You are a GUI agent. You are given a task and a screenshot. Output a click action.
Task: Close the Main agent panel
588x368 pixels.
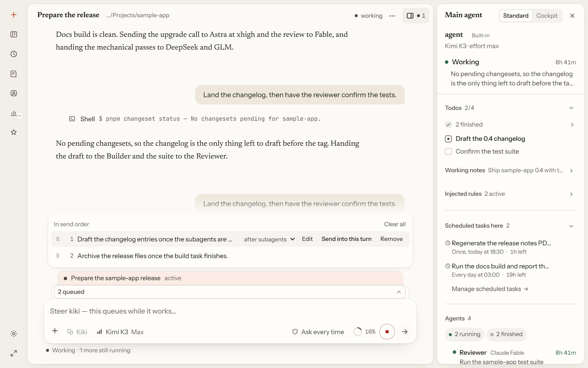(572, 16)
